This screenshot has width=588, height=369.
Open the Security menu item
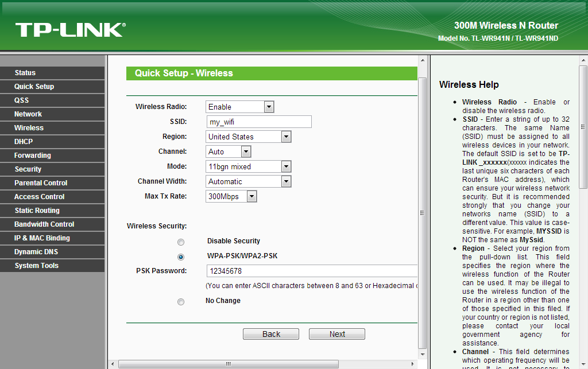[x=52, y=169]
